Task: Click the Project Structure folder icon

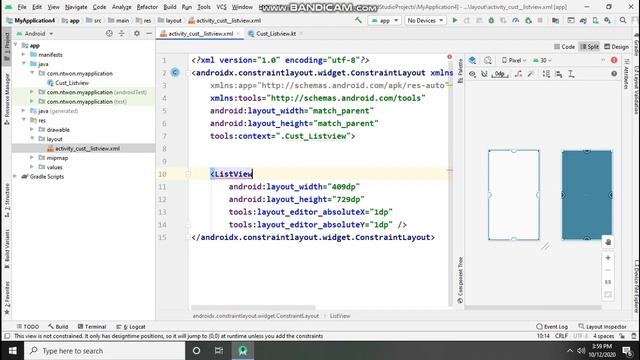Action: (555, 20)
